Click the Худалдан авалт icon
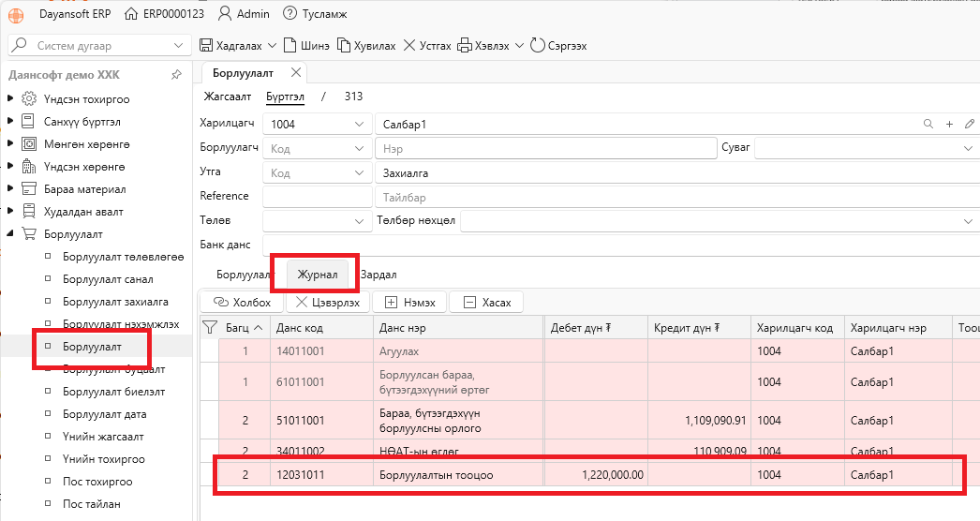 point(29,212)
